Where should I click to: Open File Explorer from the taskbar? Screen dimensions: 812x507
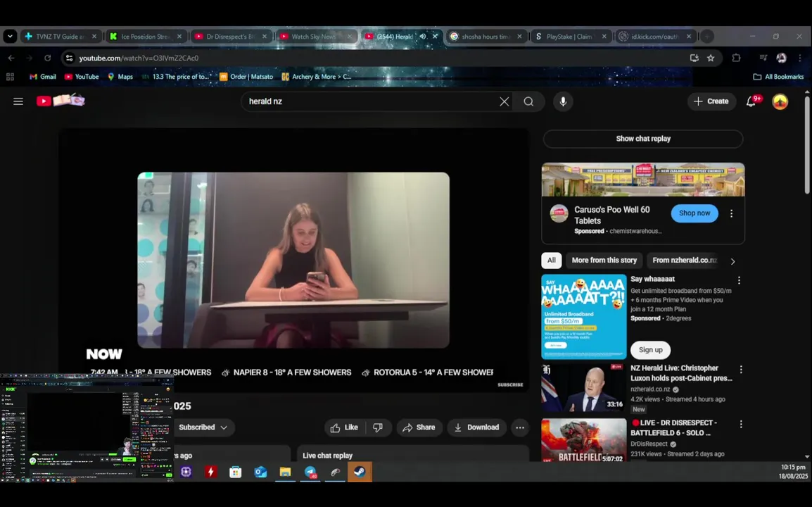286,472
